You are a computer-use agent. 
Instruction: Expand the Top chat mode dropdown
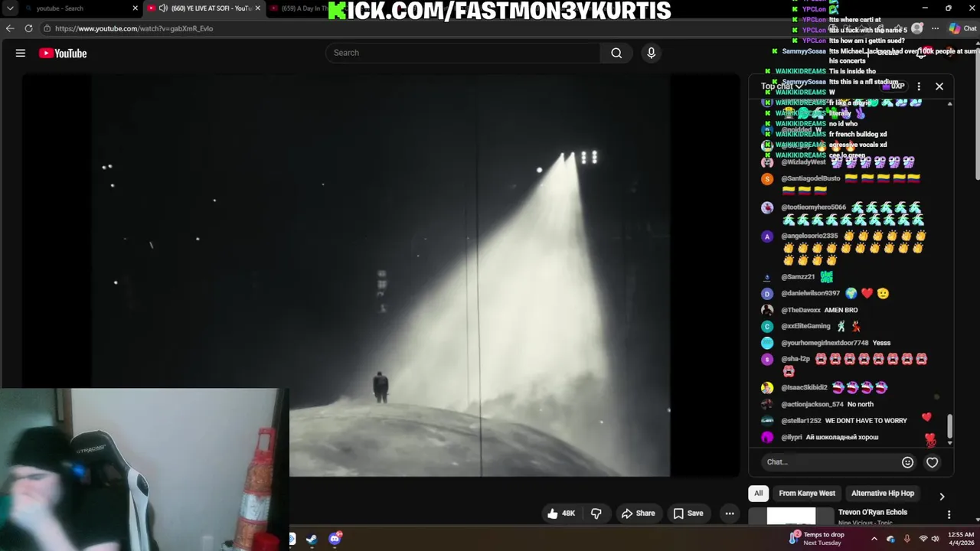(782, 86)
